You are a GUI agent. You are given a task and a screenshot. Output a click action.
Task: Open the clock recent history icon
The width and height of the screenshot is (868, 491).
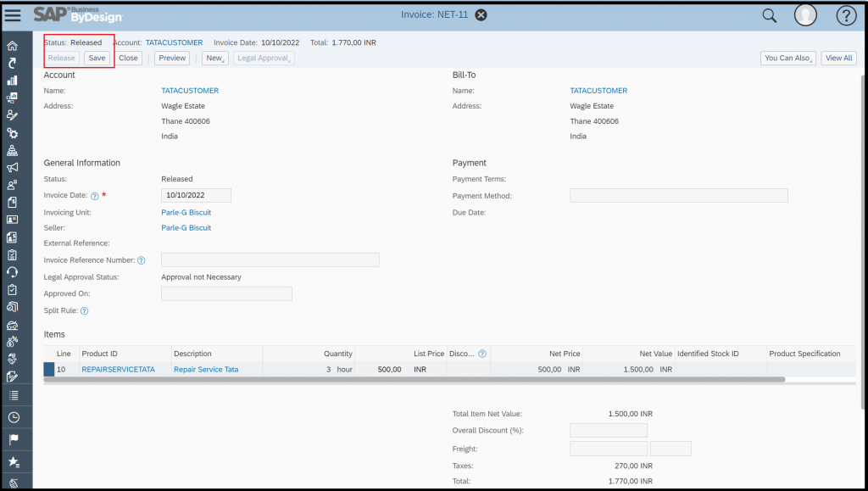14,417
